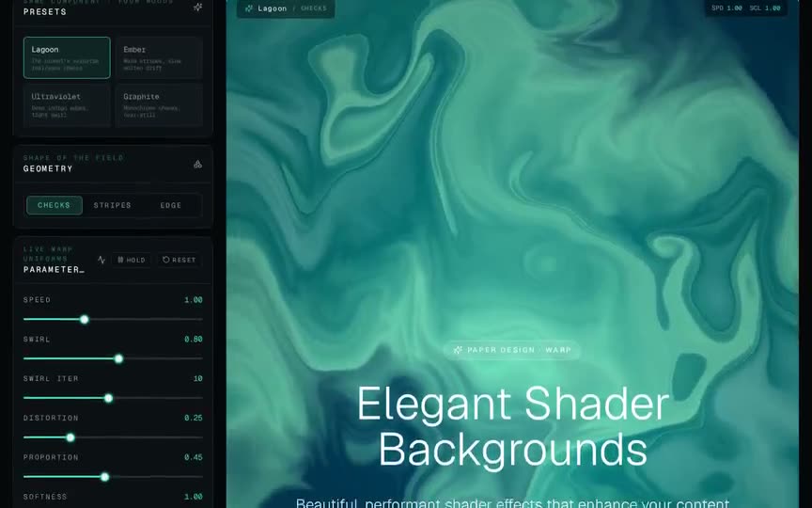This screenshot has height=508, width=812.
Task: Click the Swirl slider handle
Action: point(118,358)
